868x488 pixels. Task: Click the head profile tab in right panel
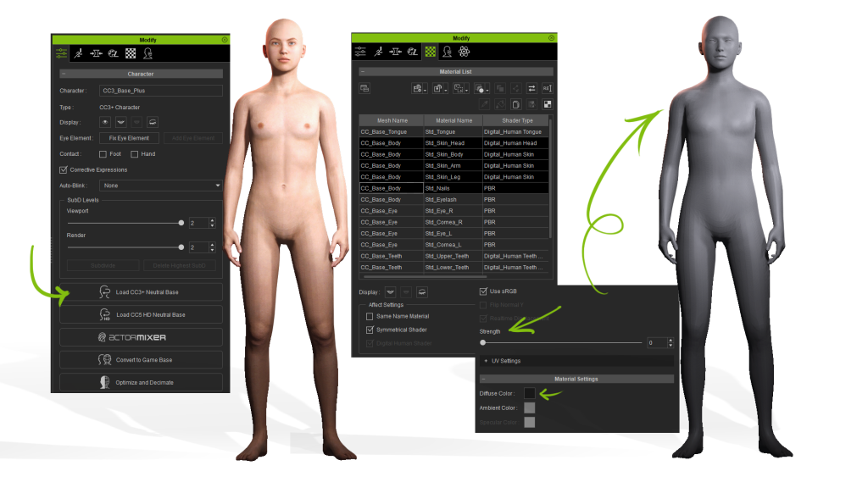(x=447, y=52)
